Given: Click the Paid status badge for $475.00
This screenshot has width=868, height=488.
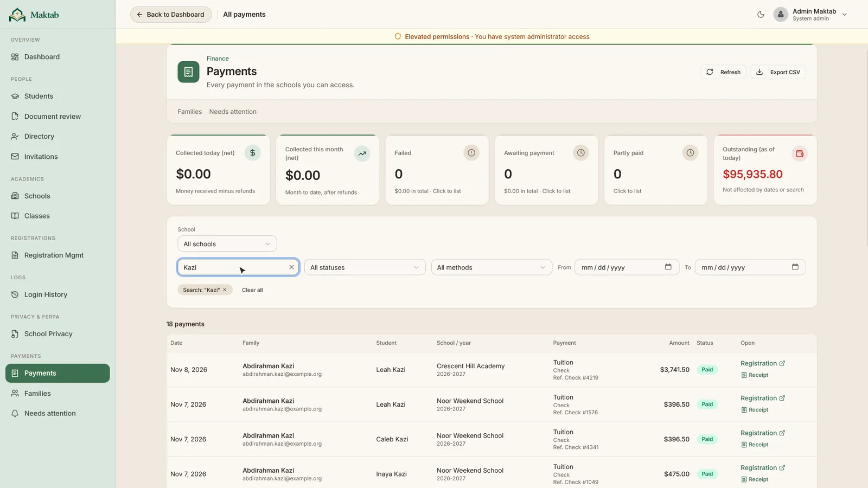Looking at the screenshot, I should coord(707,474).
